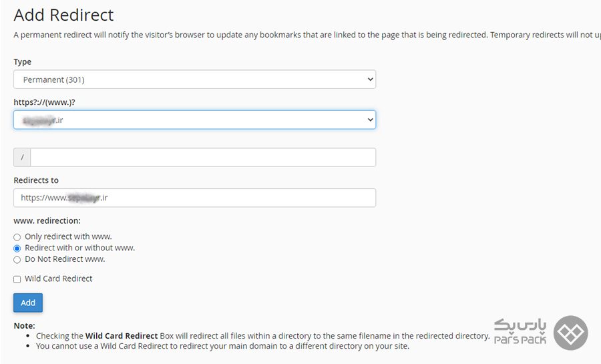This screenshot has width=601, height=364.
Task: Enable the Wild Card Redirect checkbox
Action: point(17,279)
